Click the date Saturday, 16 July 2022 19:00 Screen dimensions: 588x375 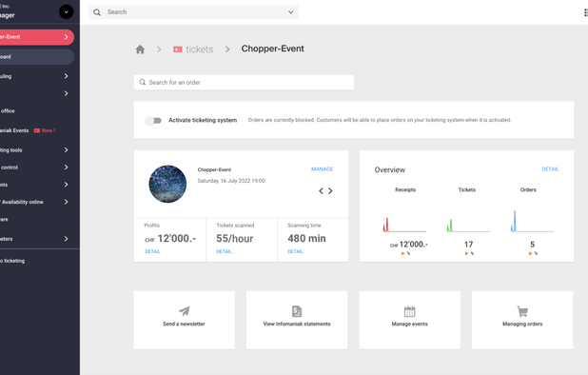coord(231,181)
